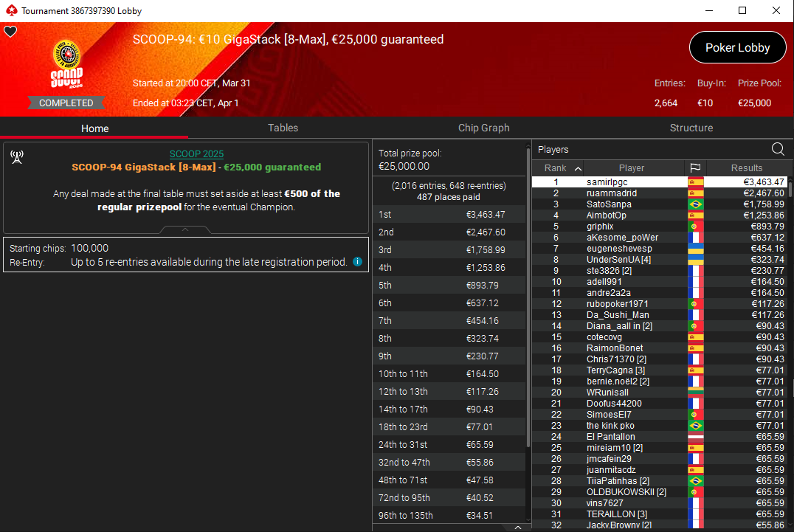Click the 10th to 11th prize row
The width and height of the screenshot is (794, 532).
[449, 374]
